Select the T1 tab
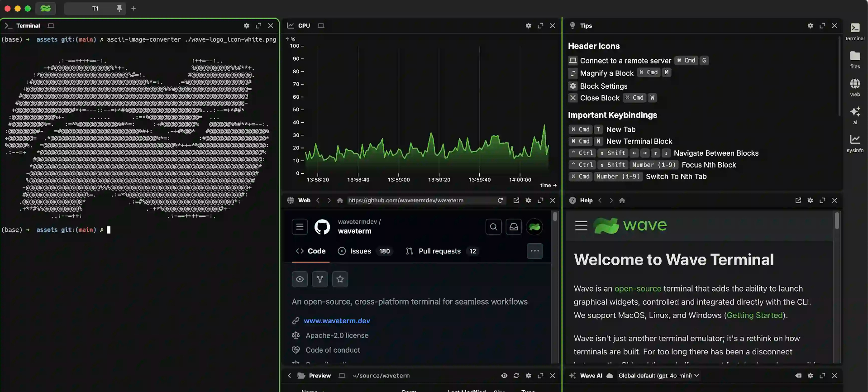868x392 pixels. tap(95, 8)
